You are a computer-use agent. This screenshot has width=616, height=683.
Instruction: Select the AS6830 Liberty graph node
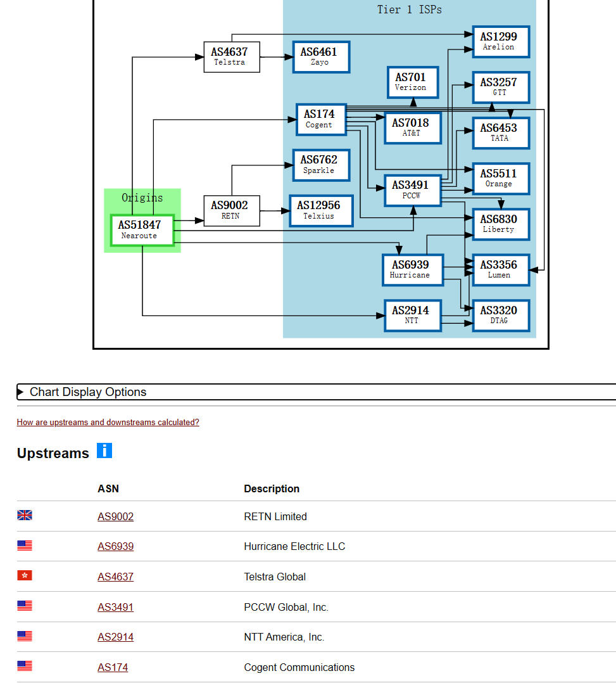tap(501, 224)
